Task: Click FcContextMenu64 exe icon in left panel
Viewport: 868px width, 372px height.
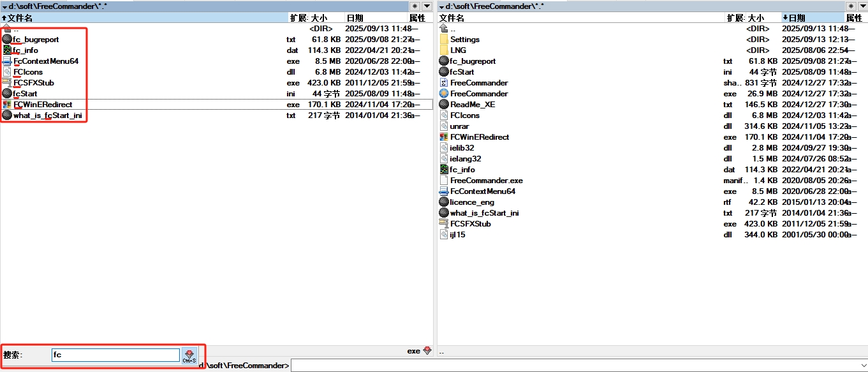Action: 7,61
